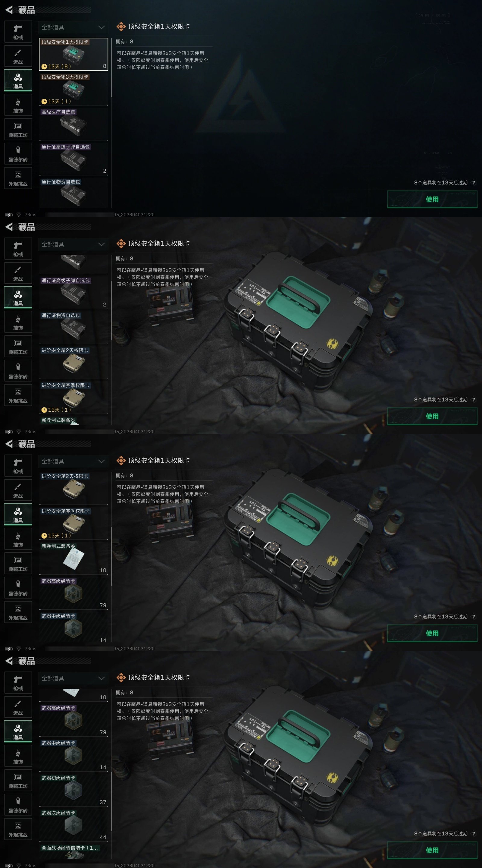Open 挂饰 charm icon in panel listing 高级医疗自选包
Screen dimensions: 482x868
(18, 105)
